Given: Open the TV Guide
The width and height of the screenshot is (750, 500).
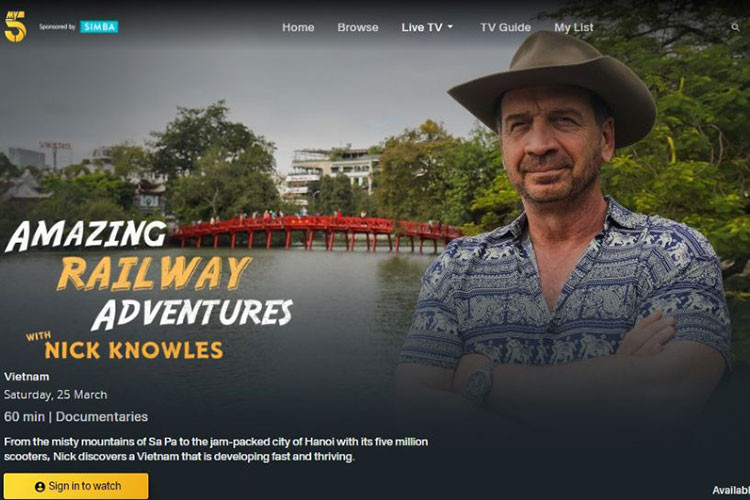Looking at the screenshot, I should point(506,27).
